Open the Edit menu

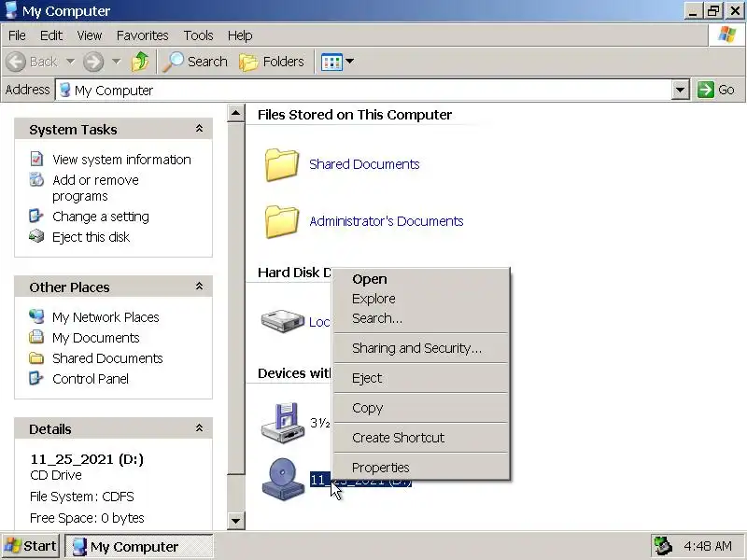(x=51, y=35)
